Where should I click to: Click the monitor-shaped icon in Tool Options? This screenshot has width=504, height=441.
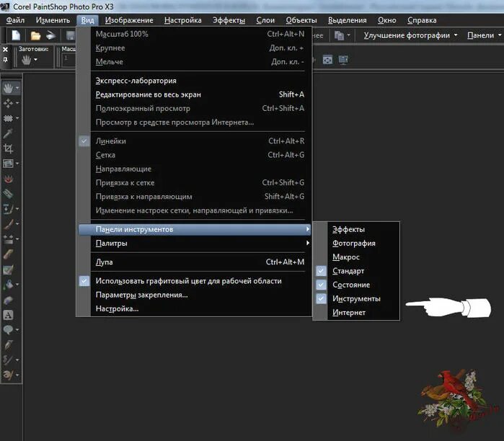[x=343, y=60]
